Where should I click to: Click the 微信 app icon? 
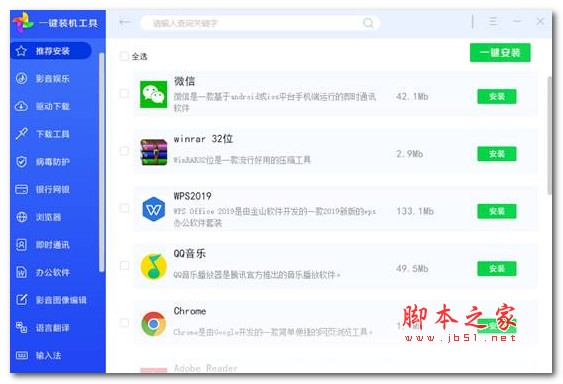click(153, 94)
